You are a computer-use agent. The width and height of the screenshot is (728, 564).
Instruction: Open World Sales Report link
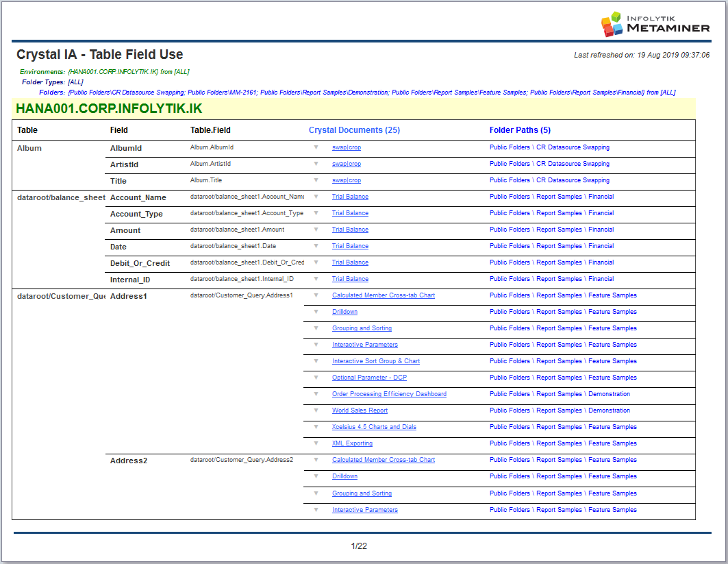360,410
